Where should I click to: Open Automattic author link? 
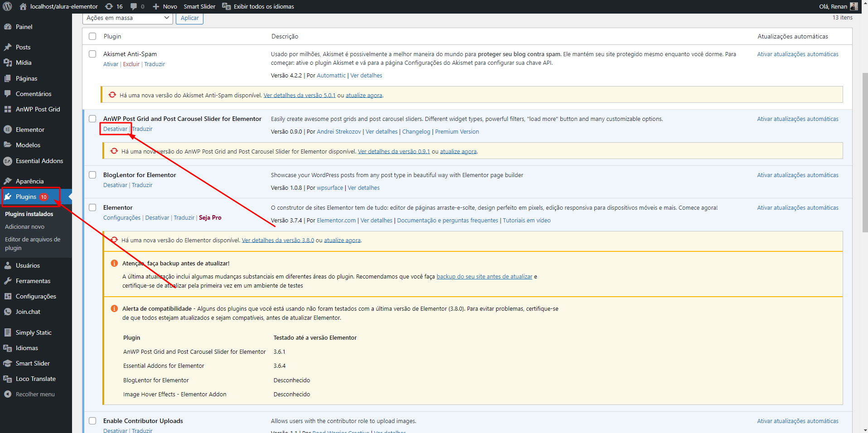point(331,75)
